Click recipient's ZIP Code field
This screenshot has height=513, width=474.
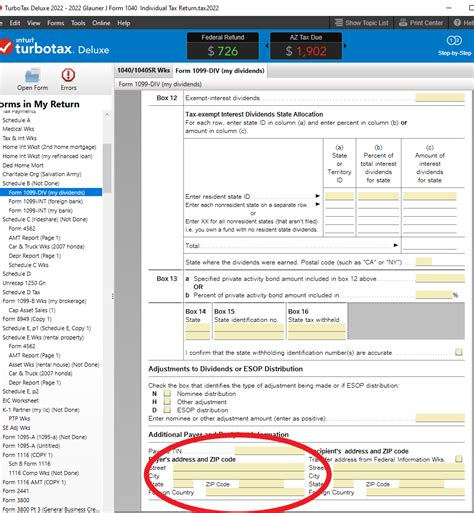tap(421, 484)
